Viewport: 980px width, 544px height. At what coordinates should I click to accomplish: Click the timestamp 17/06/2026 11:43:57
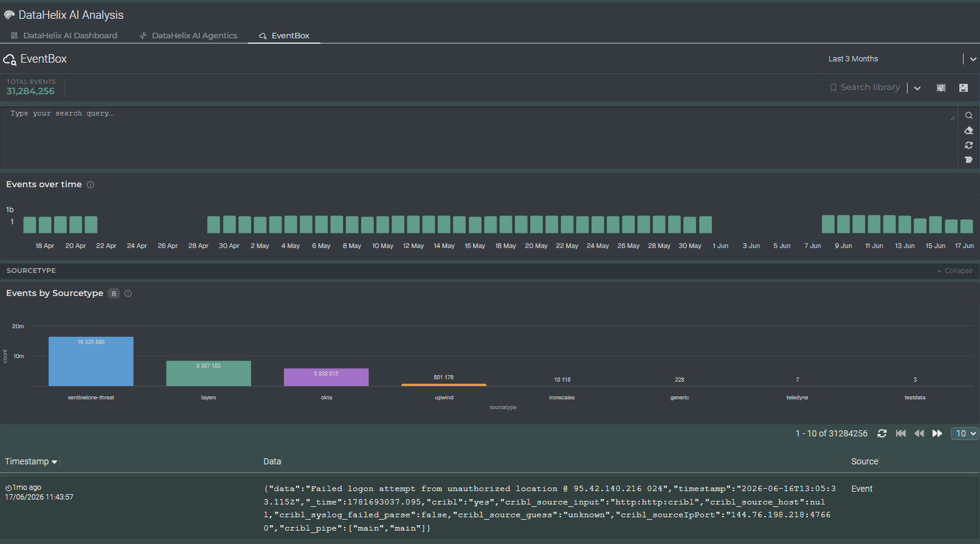pyautogui.click(x=40, y=497)
